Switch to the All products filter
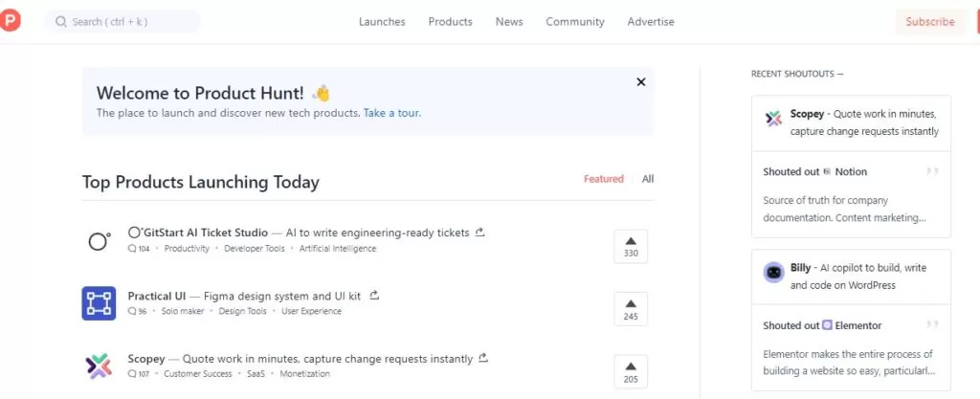980x399 pixels. [648, 179]
